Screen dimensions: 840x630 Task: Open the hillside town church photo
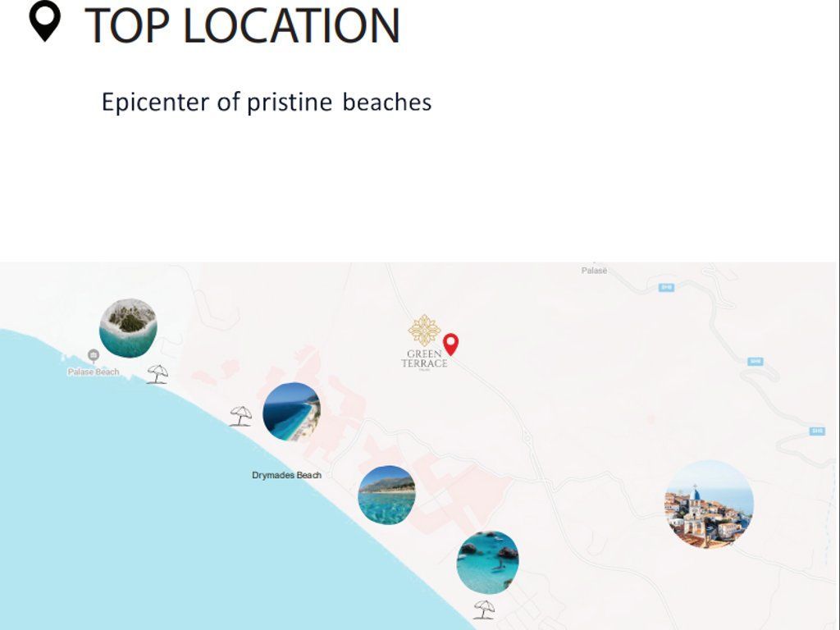(x=709, y=504)
